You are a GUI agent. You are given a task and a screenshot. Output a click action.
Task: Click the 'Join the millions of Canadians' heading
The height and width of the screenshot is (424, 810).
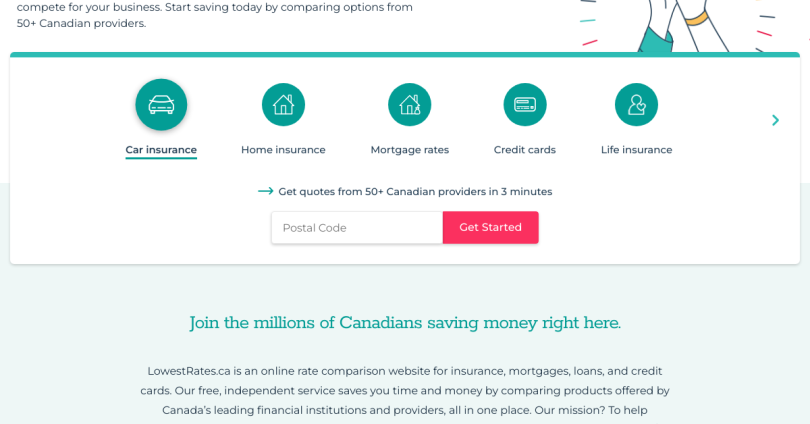tap(405, 323)
